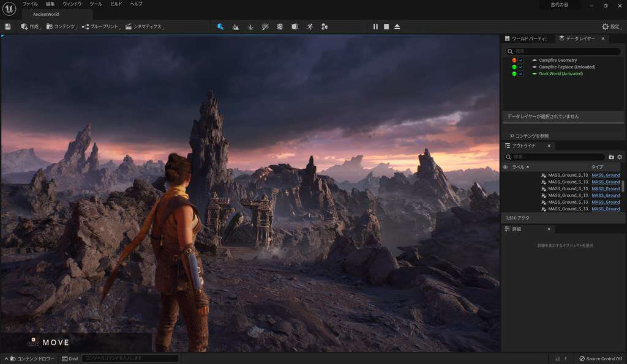Toggle the green status dot for Campfire Replace
This screenshot has height=364, width=627.
tap(514, 67)
